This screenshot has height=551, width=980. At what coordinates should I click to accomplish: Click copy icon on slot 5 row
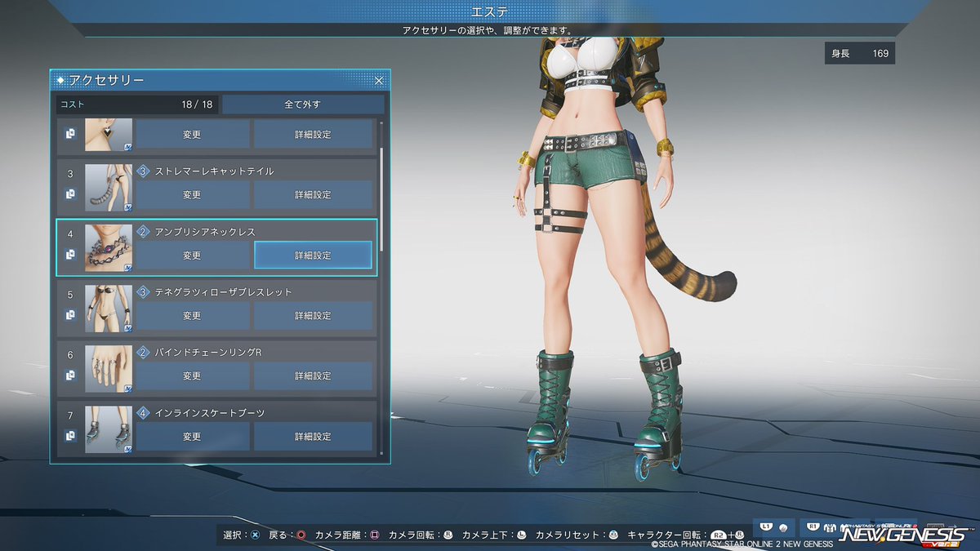tap(70, 315)
